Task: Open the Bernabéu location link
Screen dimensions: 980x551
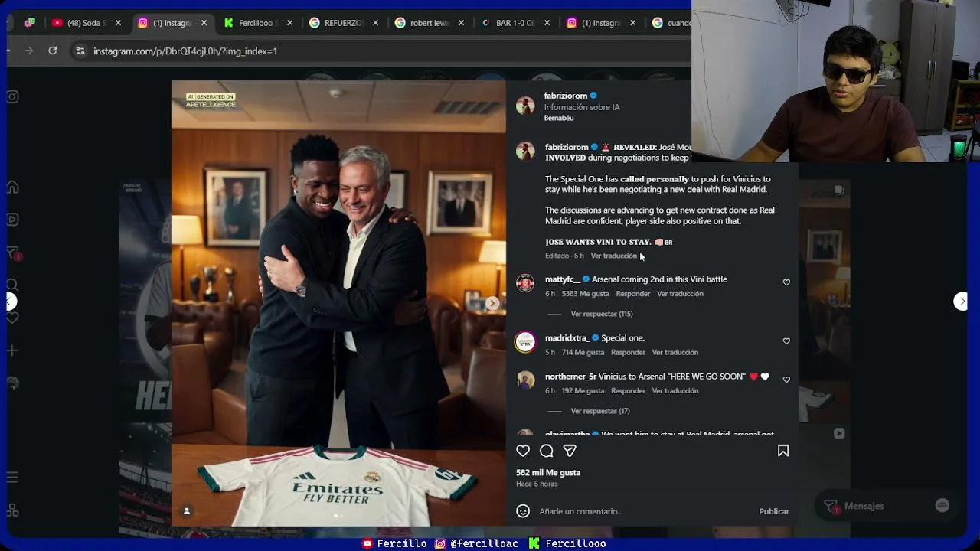Action: pyautogui.click(x=559, y=118)
